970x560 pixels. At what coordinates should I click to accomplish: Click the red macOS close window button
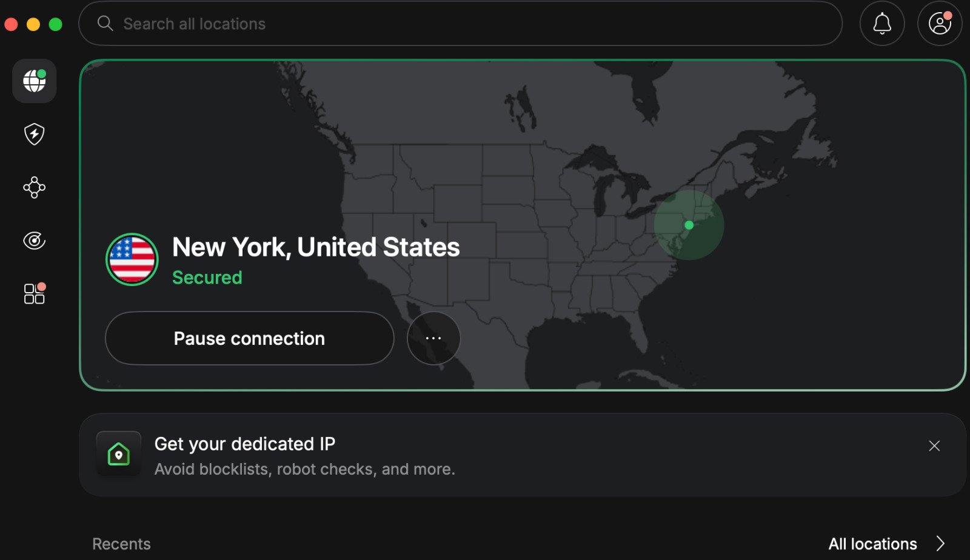tap(11, 24)
